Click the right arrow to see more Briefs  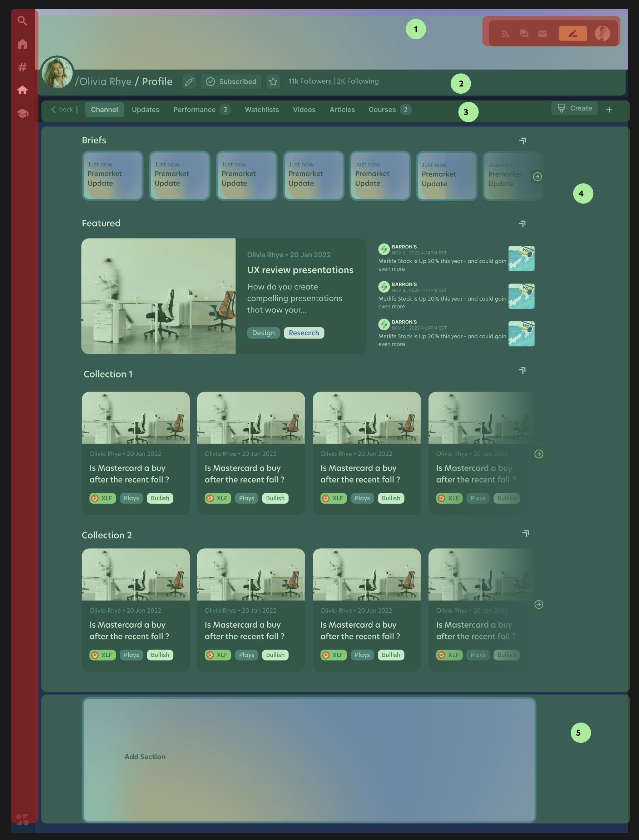point(538,177)
